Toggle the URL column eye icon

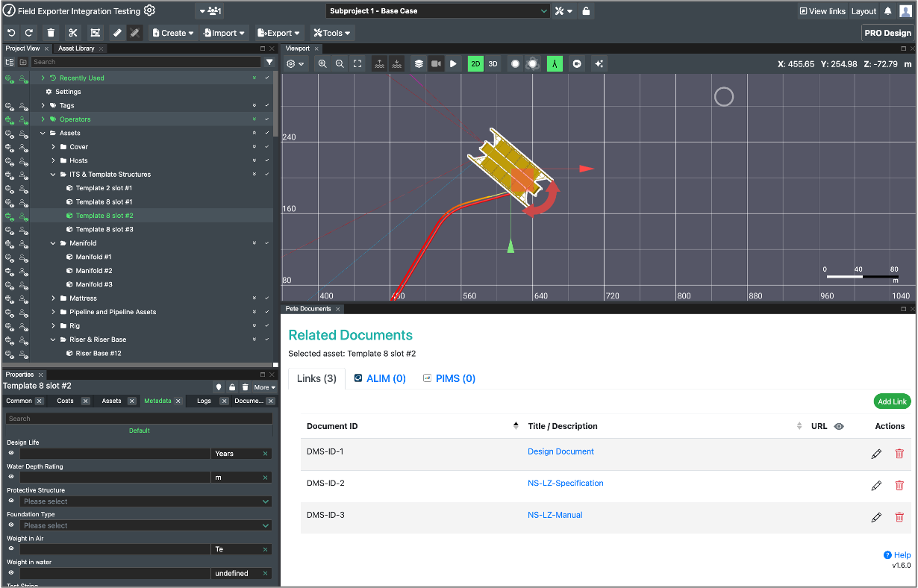[x=839, y=427]
